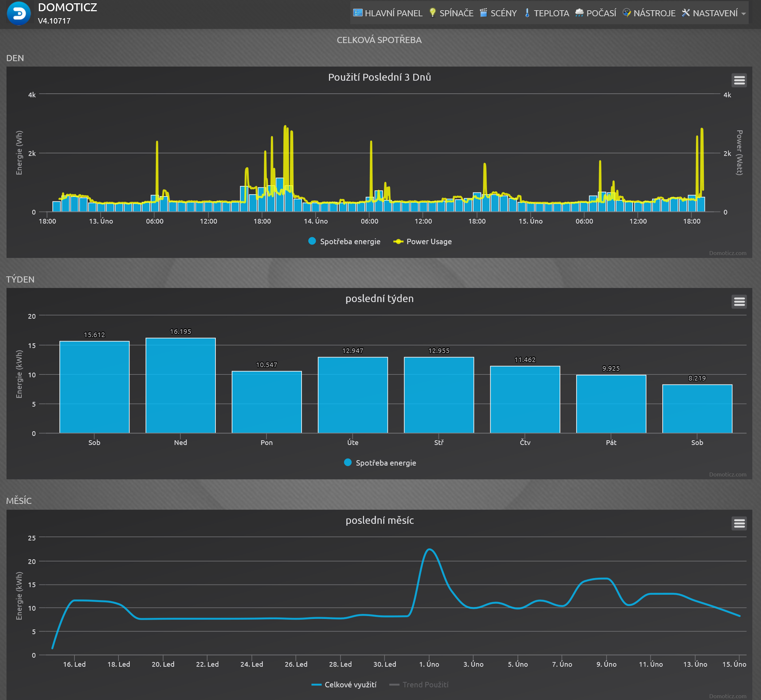The image size is (761, 700).
Task: Click the Scény clapperboard icon
Action: [x=483, y=13]
